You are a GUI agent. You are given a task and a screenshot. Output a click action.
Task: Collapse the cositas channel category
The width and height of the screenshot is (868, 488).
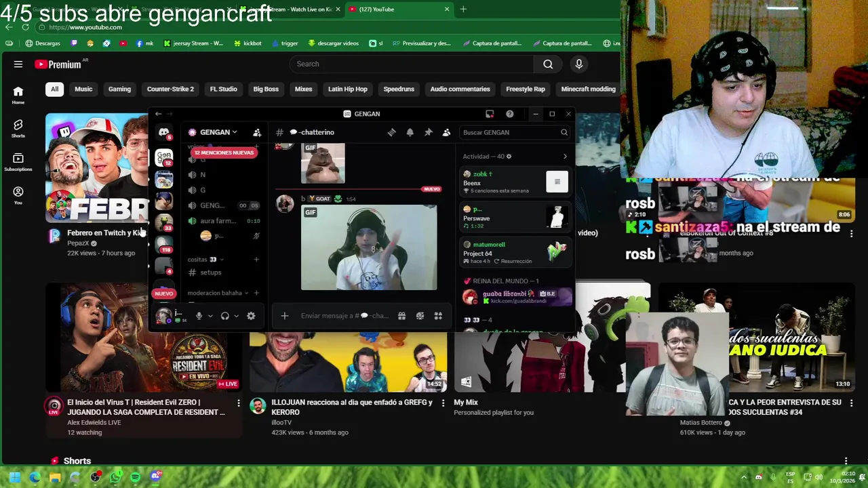pos(205,259)
